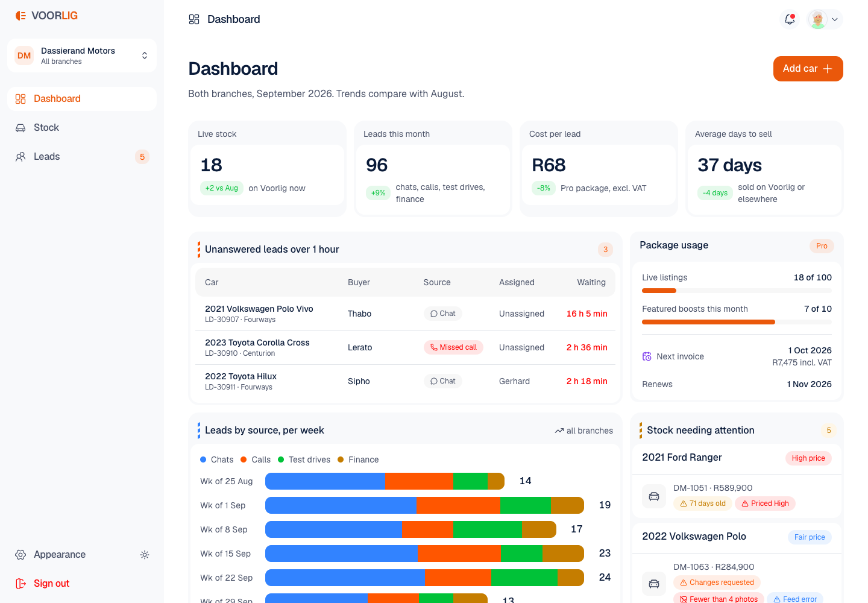Toggle light theme sun icon
Image resolution: width=868 pixels, height=603 pixels.
(145, 555)
